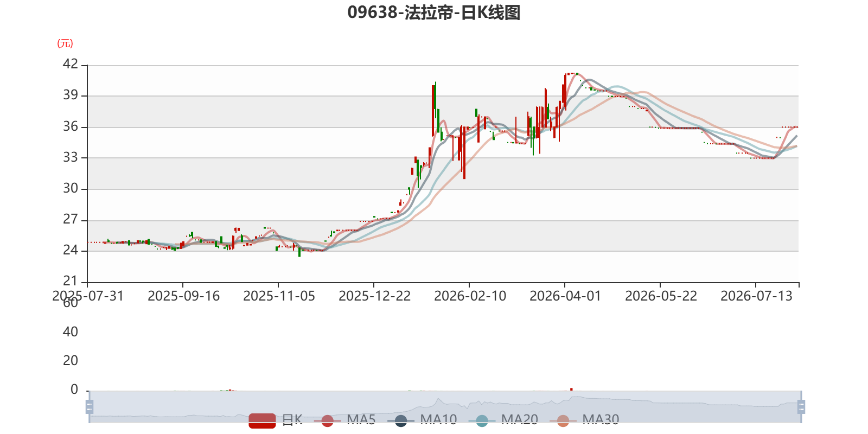Click the right data zoom handle icon
The image size is (868, 434).
tap(801, 407)
